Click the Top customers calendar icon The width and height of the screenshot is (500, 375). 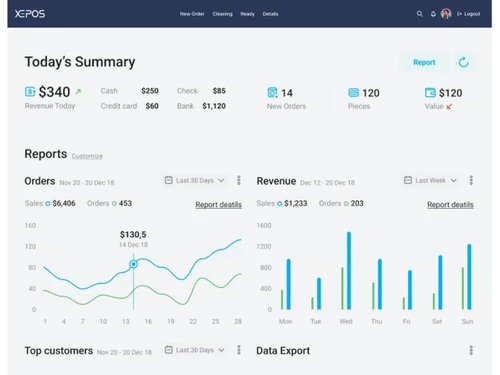click(x=169, y=350)
